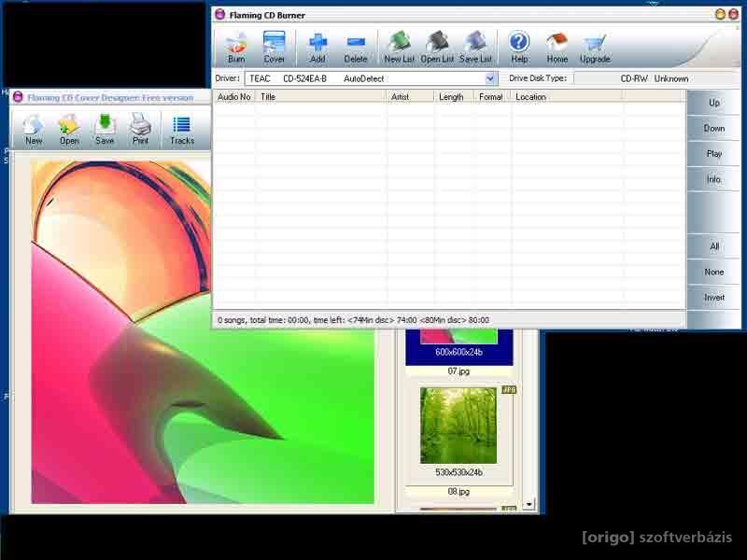Click the "0 songs, total time" status text
The image size is (747, 560).
(x=354, y=320)
